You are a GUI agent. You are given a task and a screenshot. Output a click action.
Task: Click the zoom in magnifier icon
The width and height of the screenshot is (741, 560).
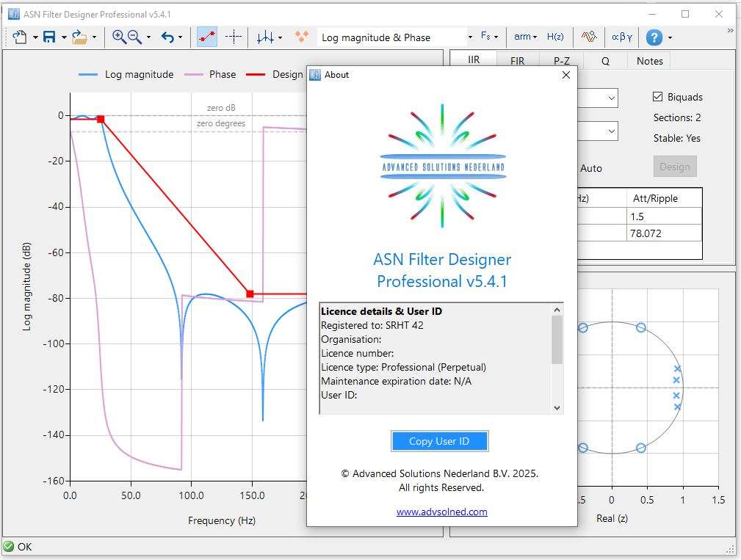tap(119, 37)
